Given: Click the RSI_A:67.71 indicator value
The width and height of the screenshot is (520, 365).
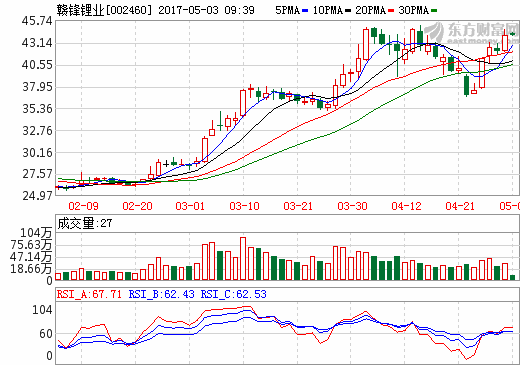Looking at the screenshot, I should [89, 294].
